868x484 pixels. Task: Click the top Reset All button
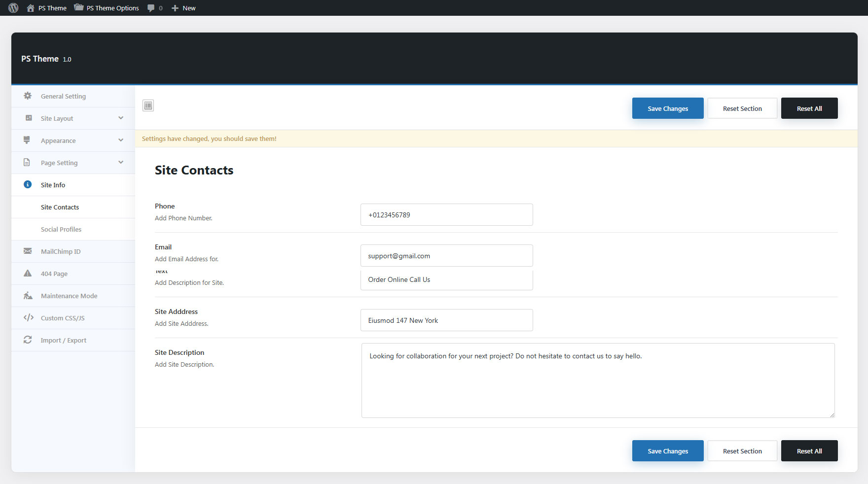[809, 108]
